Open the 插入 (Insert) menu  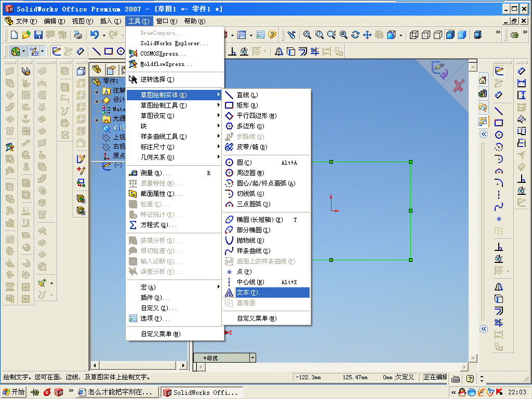point(110,21)
